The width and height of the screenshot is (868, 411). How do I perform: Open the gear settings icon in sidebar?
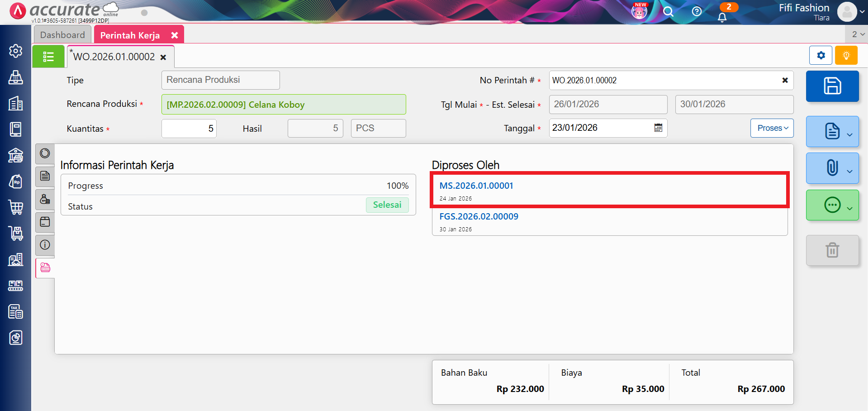[x=16, y=51]
